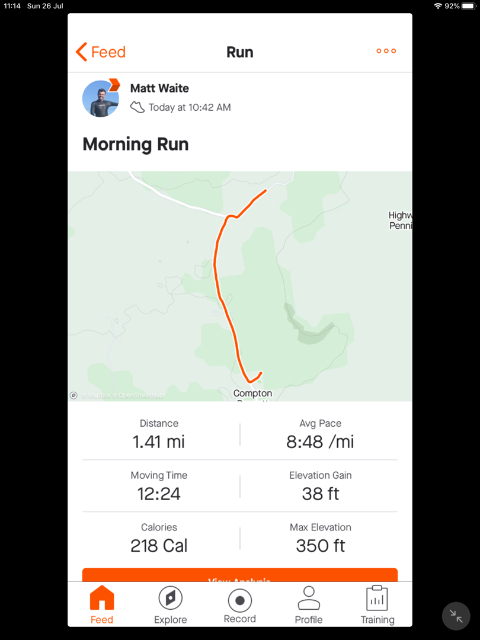The width and height of the screenshot is (480, 640).
Task: Tap the running shoe activity icon
Action: 137,107
